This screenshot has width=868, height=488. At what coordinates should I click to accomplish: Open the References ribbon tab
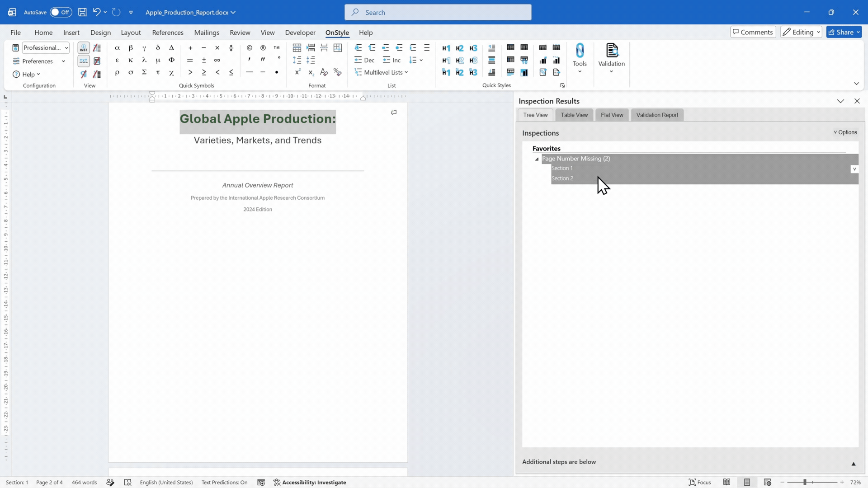[x=168, y=33]
